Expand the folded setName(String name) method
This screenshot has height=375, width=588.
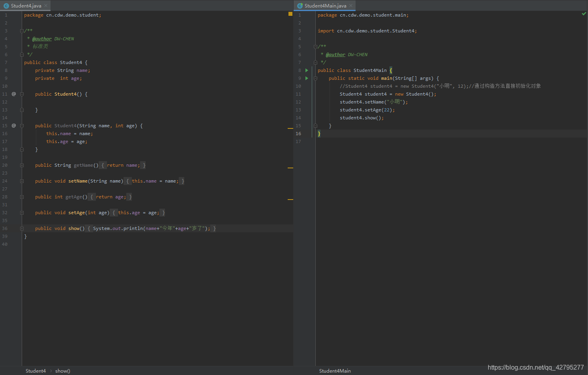click(x=22, y=181)
